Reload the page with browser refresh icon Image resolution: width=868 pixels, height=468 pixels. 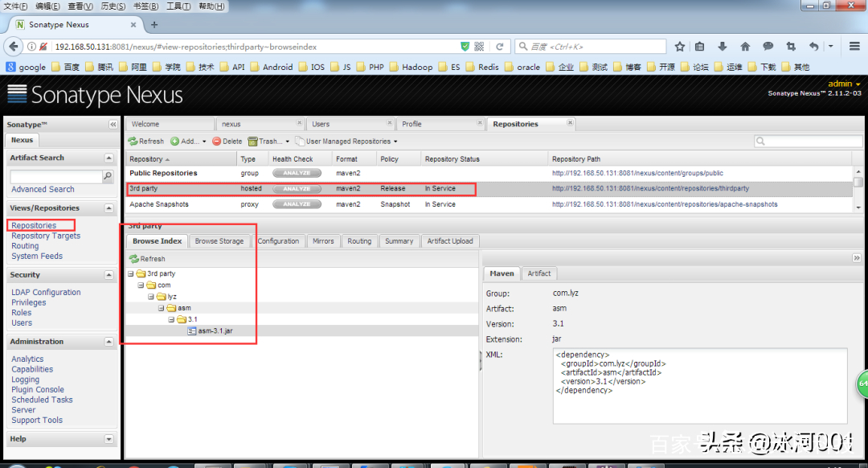tap(499, 47)
